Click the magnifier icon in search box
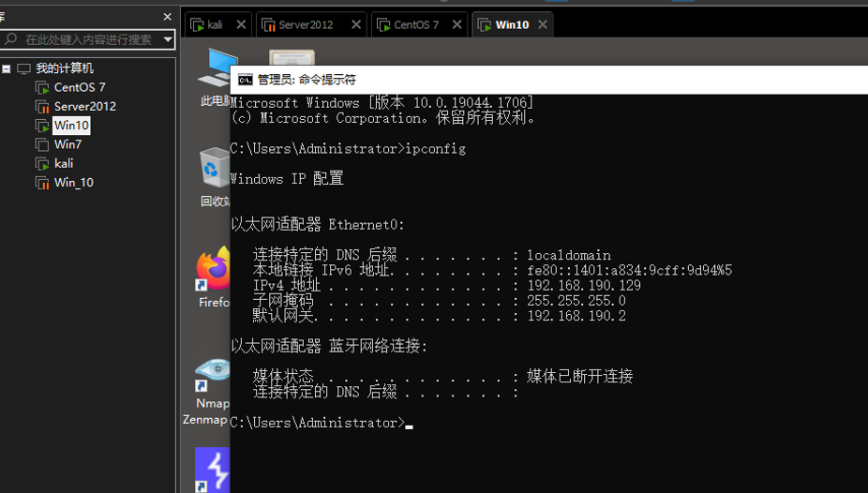 (10, 39)
